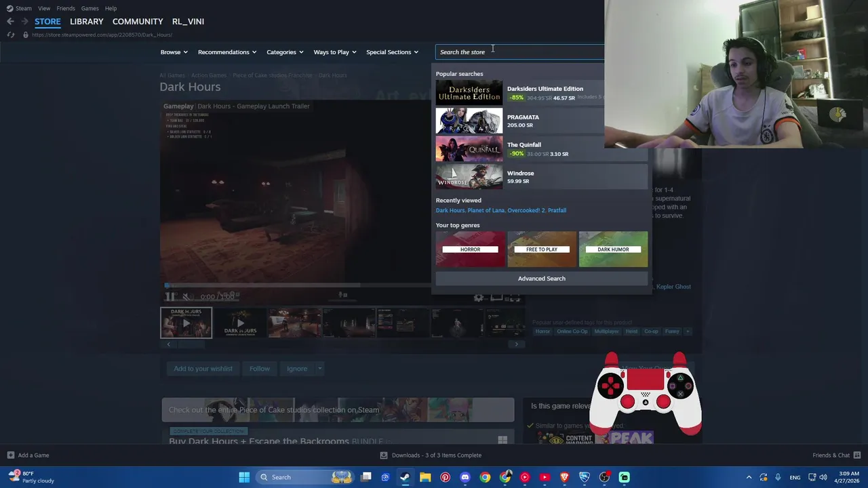Image resolution: width=868 pixels, height=488 pixels.
Task: Click the Ignore button
Action: tap(297, 369)
